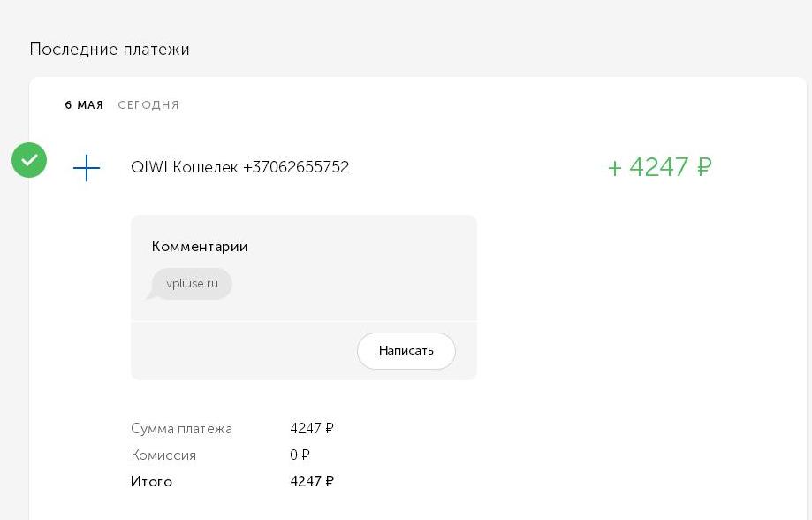The width and height of the screenshot is (812, 520).
Task: Click the Комиссия 0 ₽ value
Action: tap(300, 455)
